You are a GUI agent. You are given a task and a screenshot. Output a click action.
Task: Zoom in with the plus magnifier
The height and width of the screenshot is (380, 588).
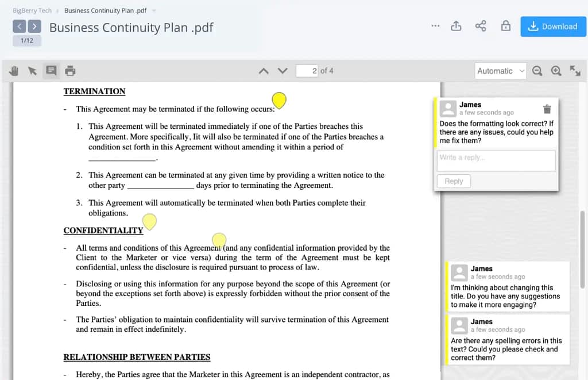556,71
